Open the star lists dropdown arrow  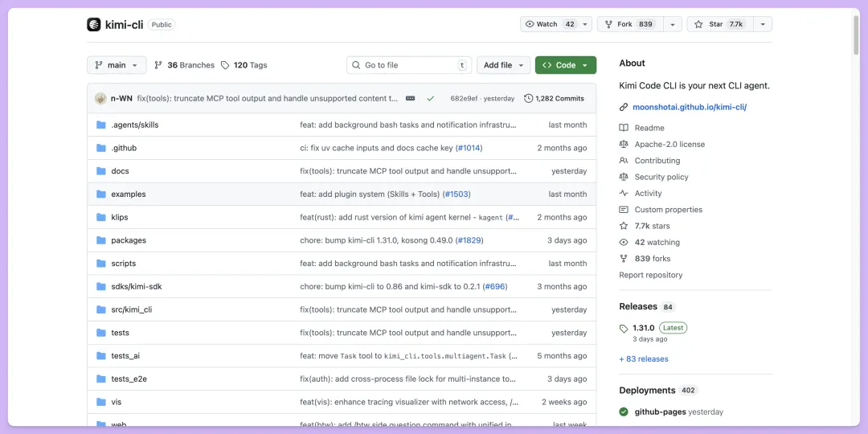click(x=763, y=24)
